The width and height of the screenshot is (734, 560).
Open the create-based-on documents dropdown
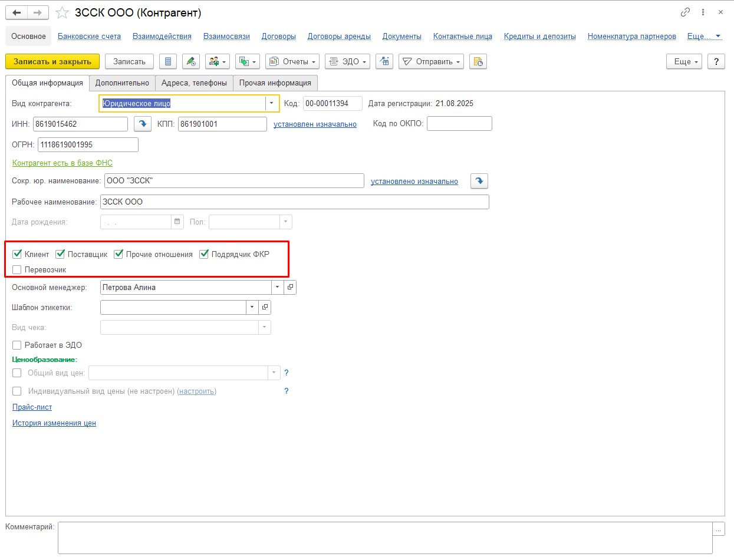(x=248, y=61)
